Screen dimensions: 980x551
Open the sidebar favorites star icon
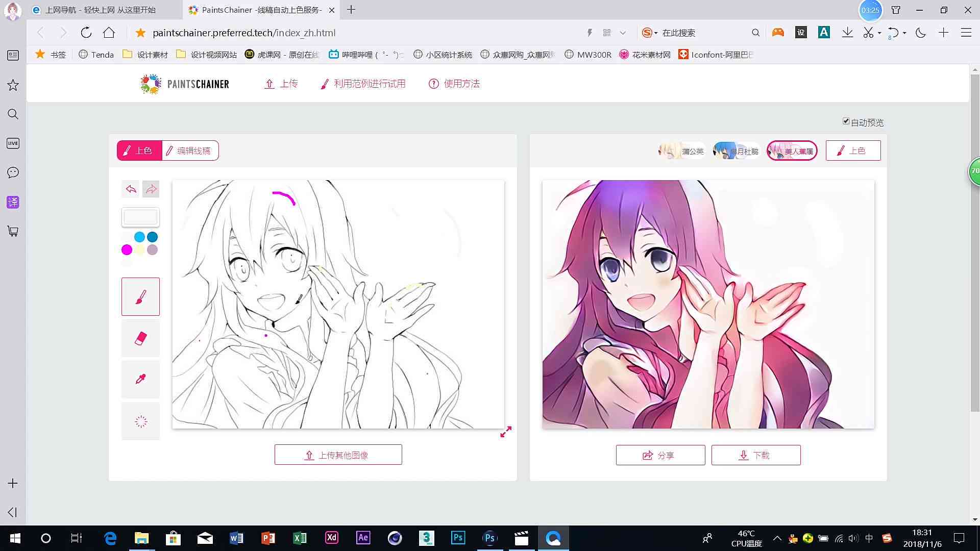point(13,85)
